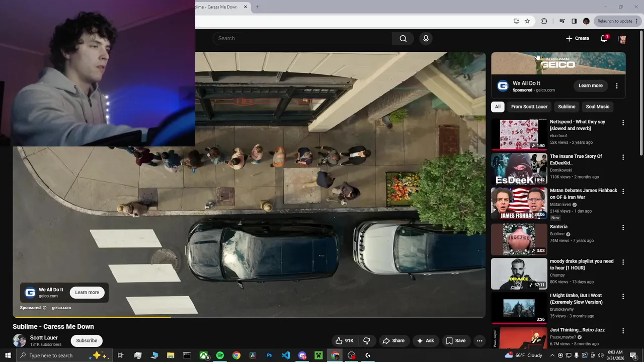Open the Command Prompt taskbar icon
Screen dimensions: 644x362
(187, 355)
